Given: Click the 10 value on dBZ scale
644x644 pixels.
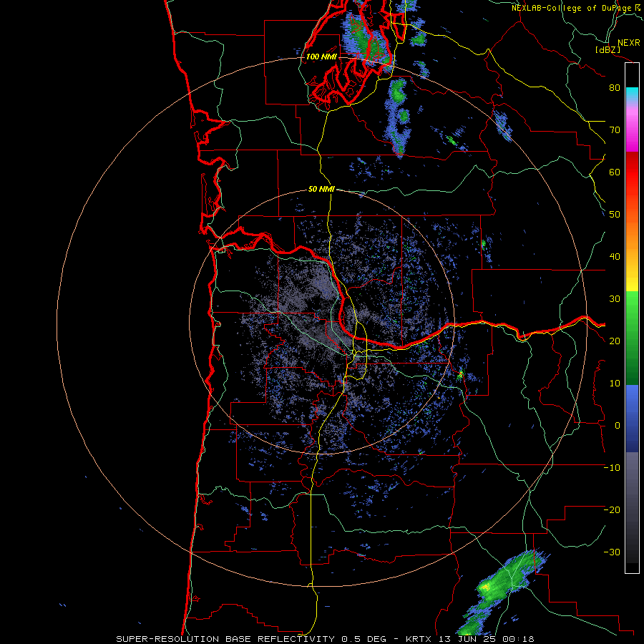Looking at the screenshot, I should click(x=615, y=384).
